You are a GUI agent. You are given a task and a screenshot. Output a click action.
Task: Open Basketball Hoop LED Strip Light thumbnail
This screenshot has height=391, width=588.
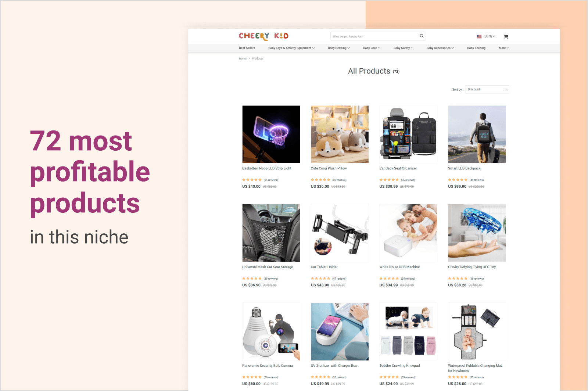271,134
